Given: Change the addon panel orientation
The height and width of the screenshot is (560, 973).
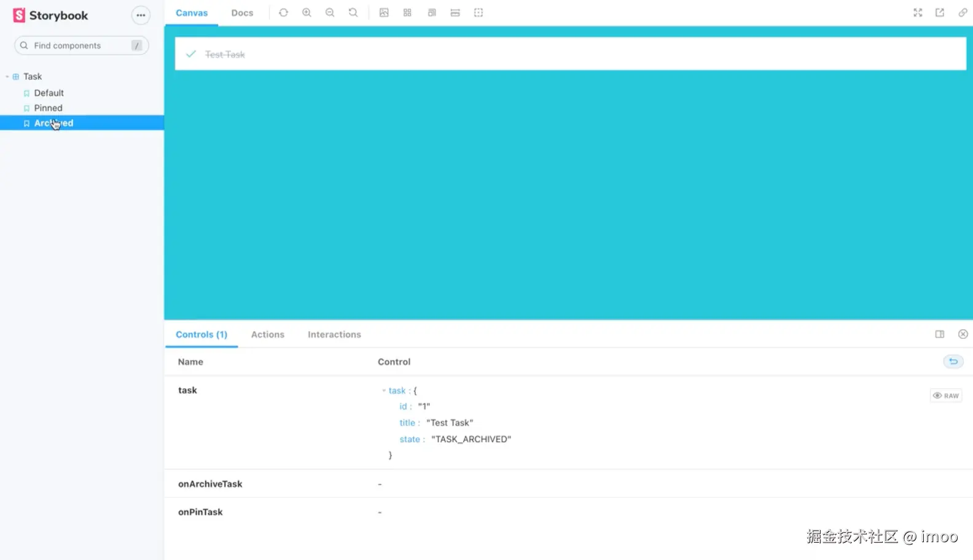Looking at the screenshot, I should (940, 334).
